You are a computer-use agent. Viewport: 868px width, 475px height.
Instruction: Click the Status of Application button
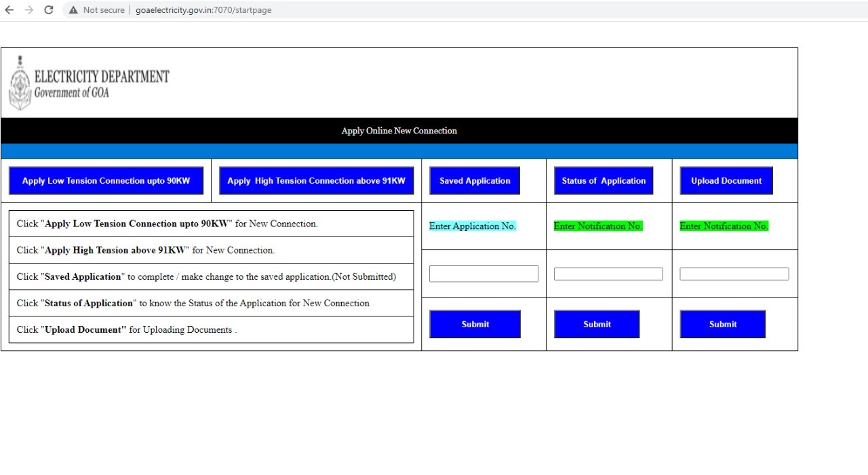(604, 181)
